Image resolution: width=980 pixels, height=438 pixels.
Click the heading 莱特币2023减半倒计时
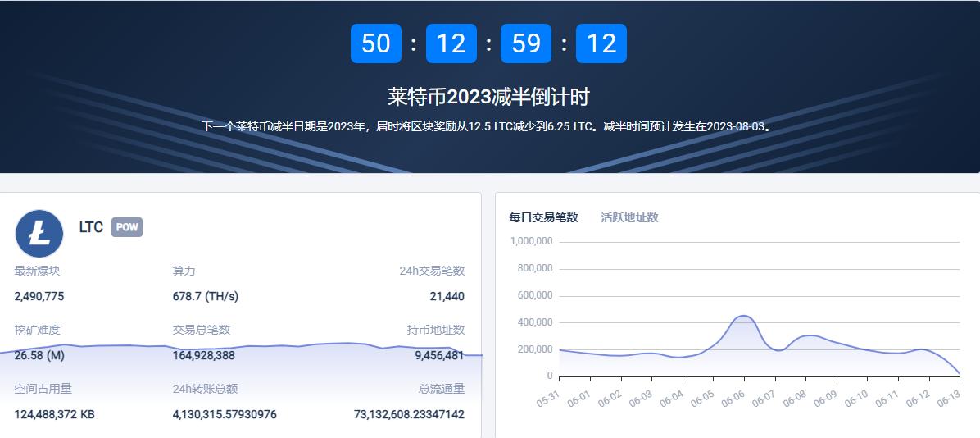pos(488,97)
